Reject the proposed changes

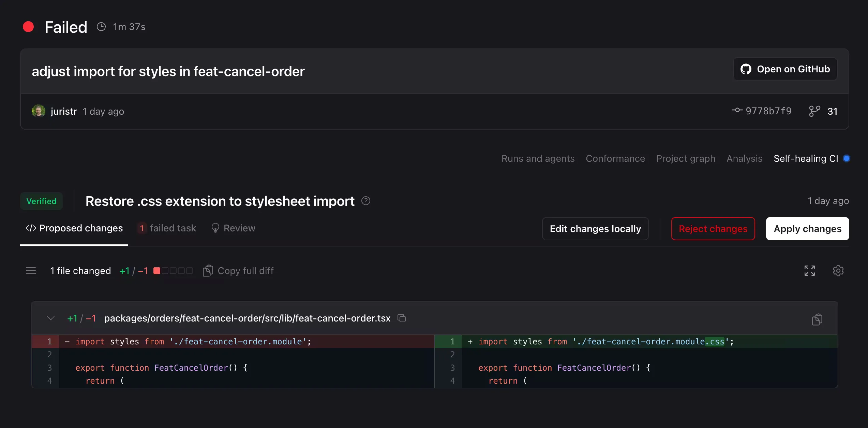click(x=713, y=229)
